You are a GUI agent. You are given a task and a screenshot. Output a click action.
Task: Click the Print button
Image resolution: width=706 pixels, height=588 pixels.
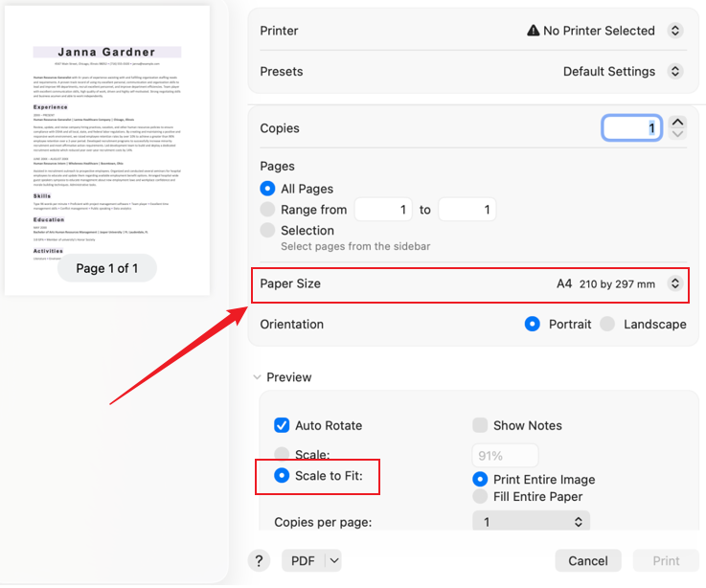(666, 561)
